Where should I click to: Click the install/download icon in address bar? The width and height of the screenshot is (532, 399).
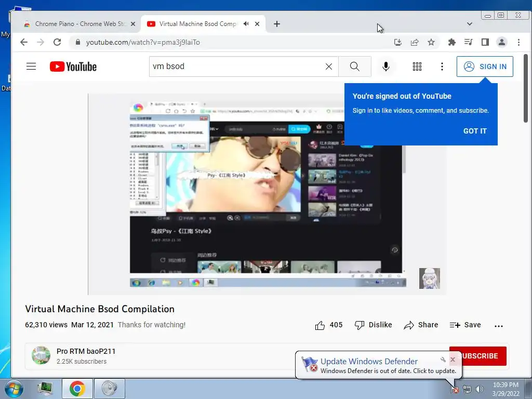coord(397,42)
